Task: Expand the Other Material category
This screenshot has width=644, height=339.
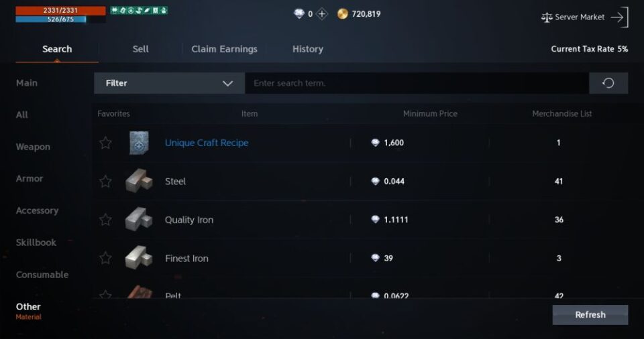Action: (x=29, y=310)
